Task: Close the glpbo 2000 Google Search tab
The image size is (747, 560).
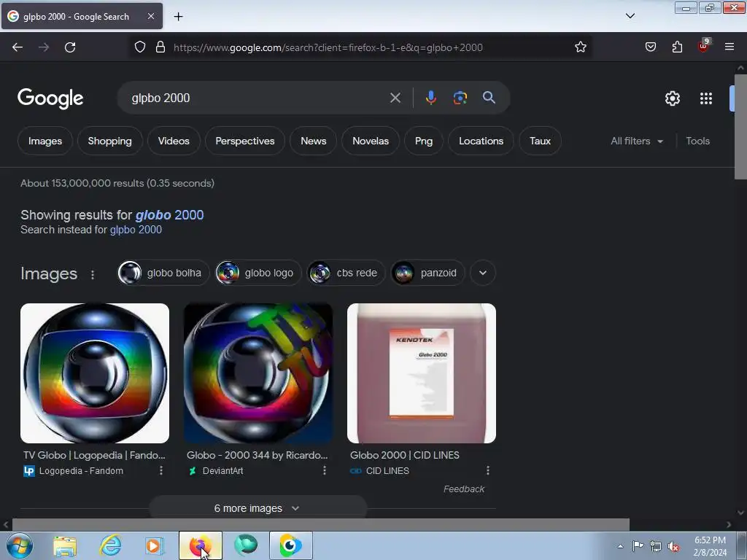Action: (x=150, y=16)
